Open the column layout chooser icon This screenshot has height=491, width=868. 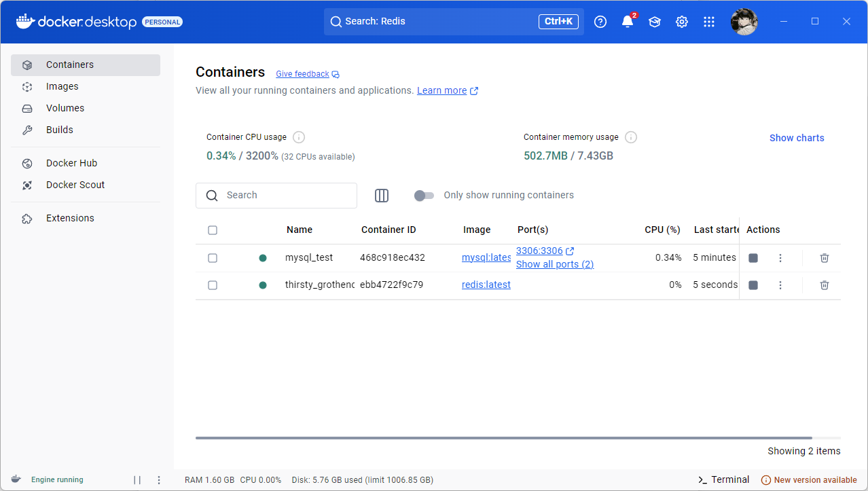pos(382,196)
